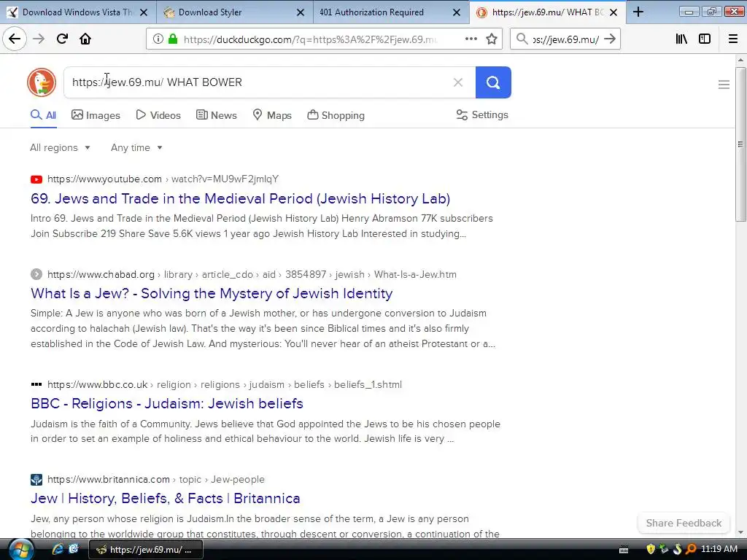Open DuckDuckGo side menu icon at right
Image resolution: width=747 pixels, height=560 pixels.
tap(724, 85)
